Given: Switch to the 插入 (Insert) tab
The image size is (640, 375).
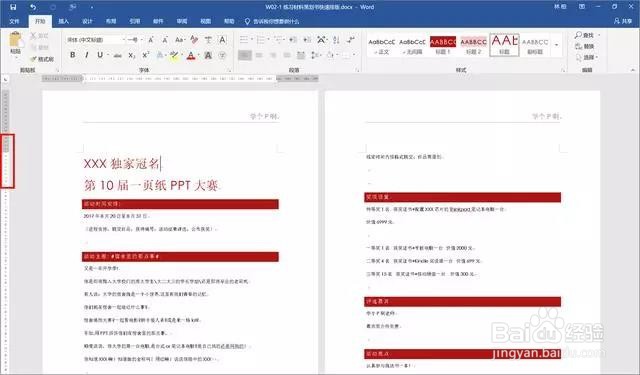Looking at the screenshot, I should pyautogui.click(x=63, y=21).
